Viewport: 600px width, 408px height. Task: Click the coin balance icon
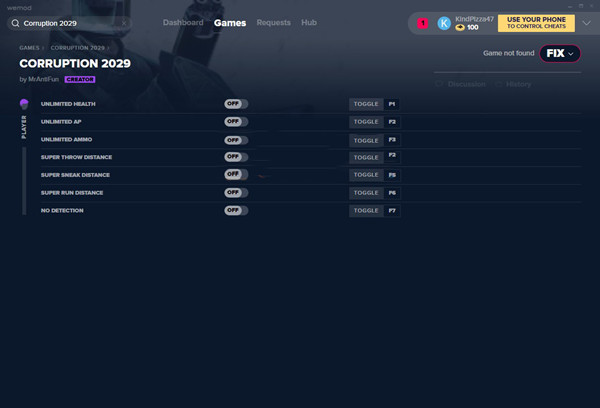[x=460, y=28]
